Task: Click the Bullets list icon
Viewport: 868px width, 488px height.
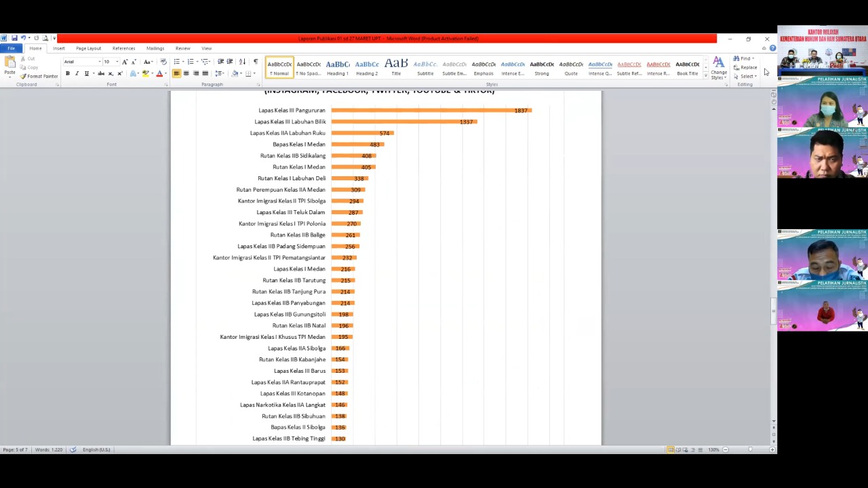Action: [176, 62]
